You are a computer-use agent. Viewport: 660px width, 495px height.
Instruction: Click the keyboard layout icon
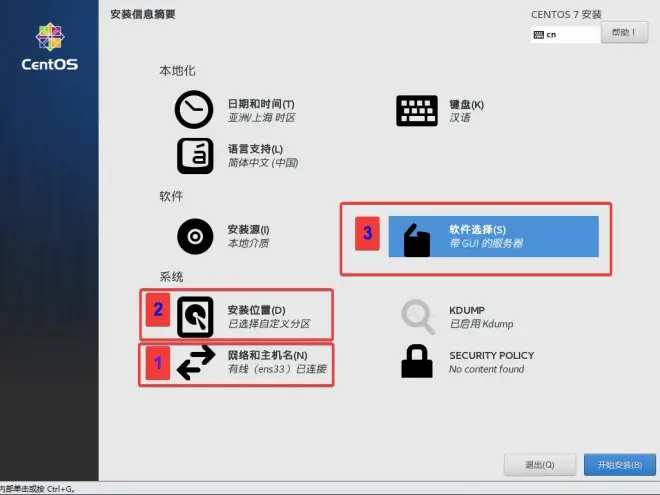pyautogui.click(x=417, y=111)
